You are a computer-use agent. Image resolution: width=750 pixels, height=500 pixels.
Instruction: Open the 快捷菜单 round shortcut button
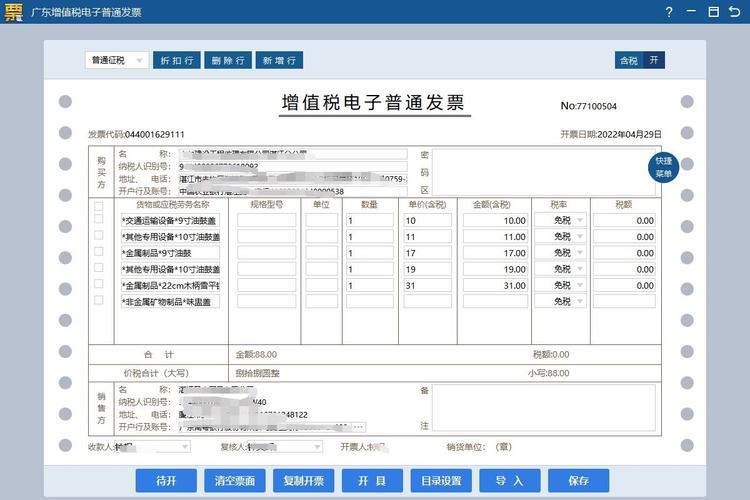click(x=664, y=167)
